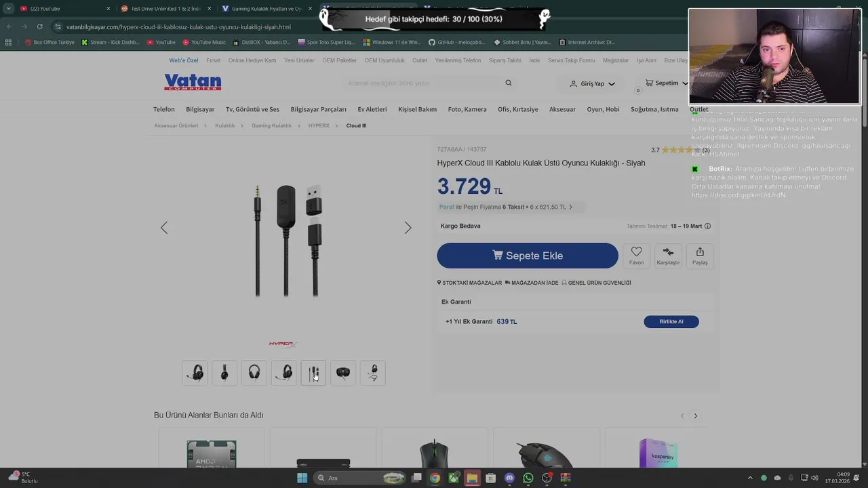The image size is (868, 488).
Task: Open the WinRAR icon in the taskbar
Action: (566, 478)
